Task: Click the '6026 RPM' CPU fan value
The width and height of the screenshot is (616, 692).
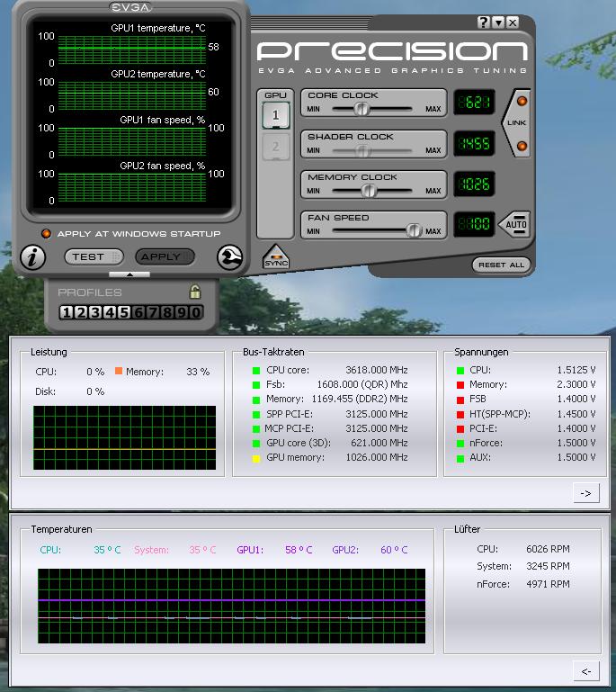Action: click(548, 549)
